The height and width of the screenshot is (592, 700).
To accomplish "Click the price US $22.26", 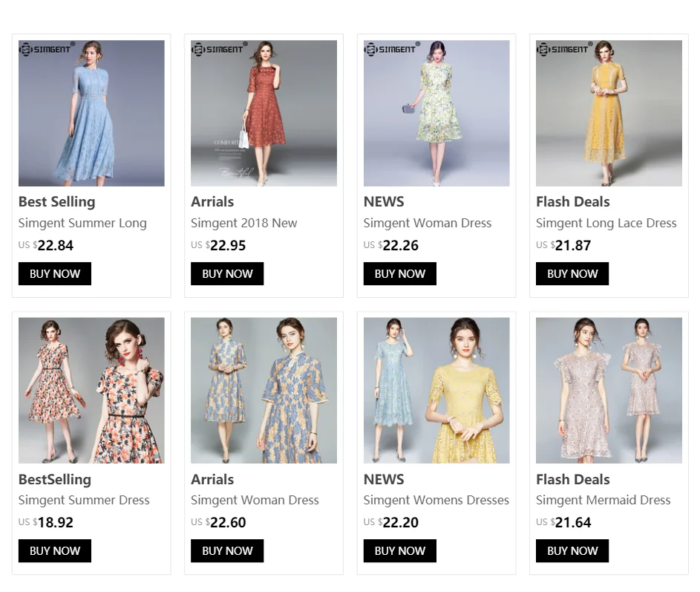I will pos(391,245).
